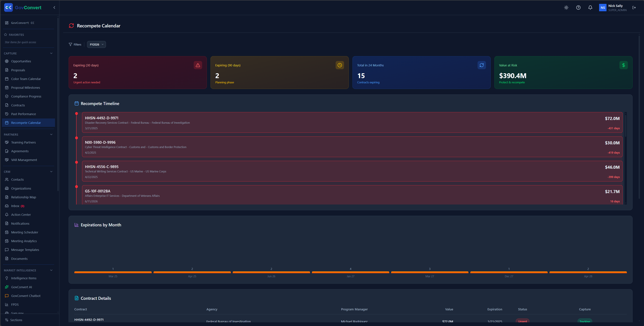
Task: Open Proposals page
Action: point(28,70)
